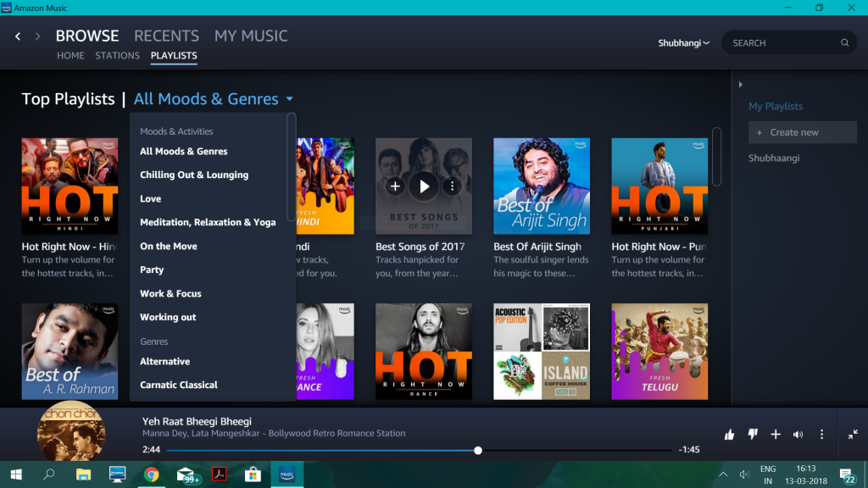Image resolution: width=868 pixels, height=488 pixels.
Task: Open the volume control speaker icon
Action: (x=798, y=435)
